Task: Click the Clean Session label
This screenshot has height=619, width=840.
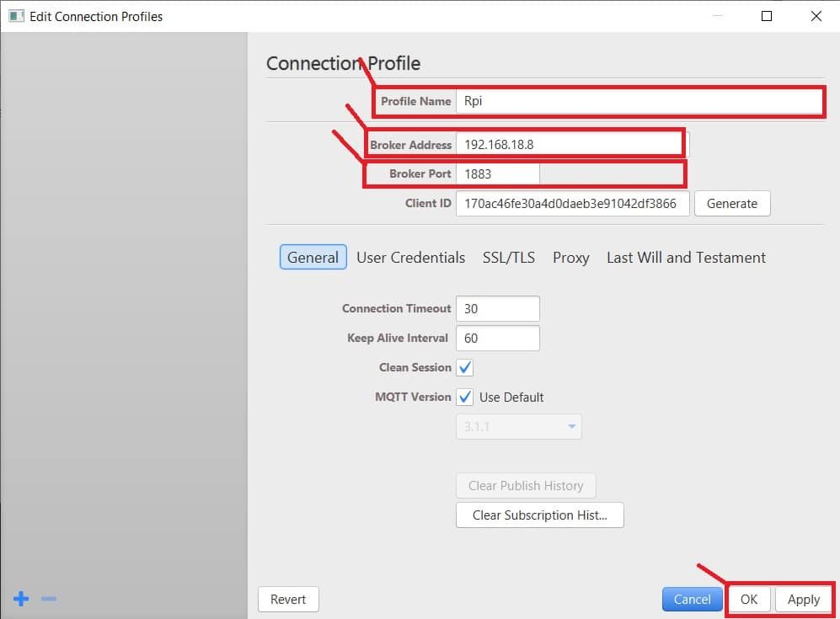Action: (x=415, y=367)
